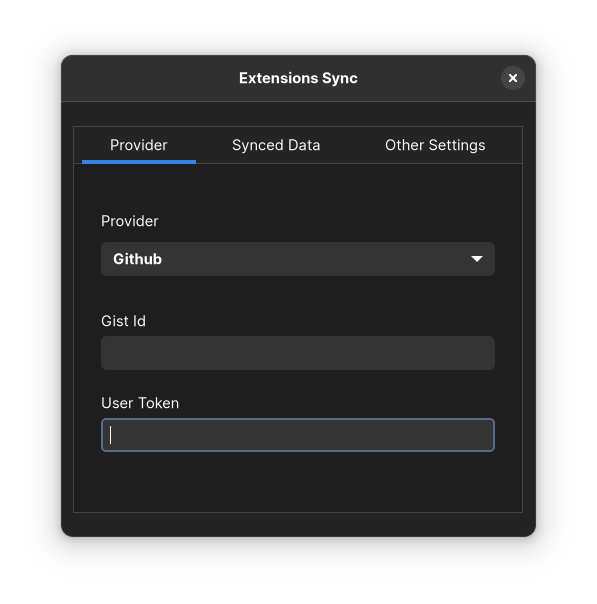Switch to the Synced Data tab
Viewport: 597px width, 604px height.
pyautogui.click(x=276, y=145)
